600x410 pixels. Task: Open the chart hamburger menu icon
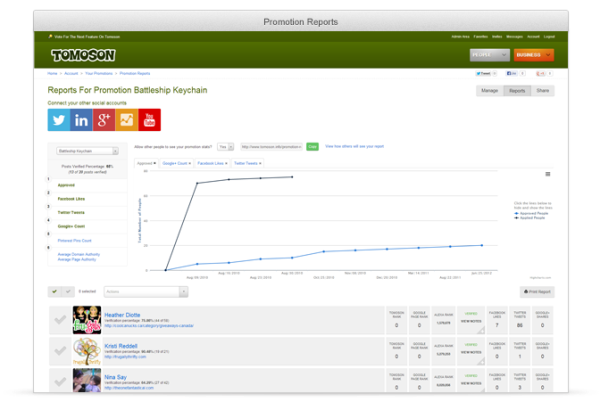[546, 174]
